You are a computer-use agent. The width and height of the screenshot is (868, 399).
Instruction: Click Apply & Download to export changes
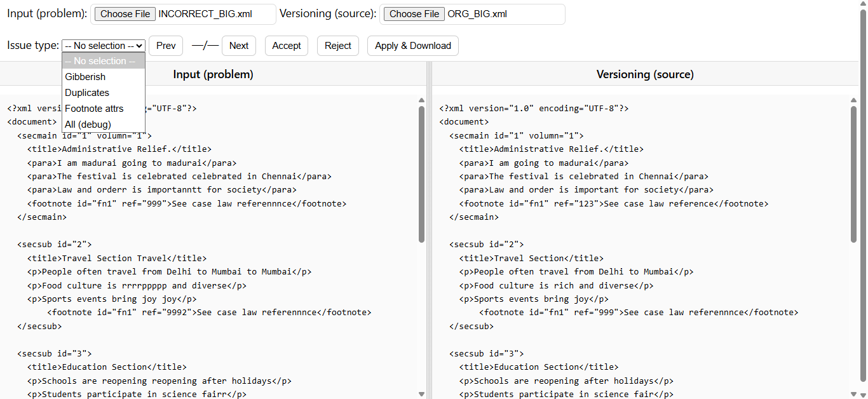point(412,45)
